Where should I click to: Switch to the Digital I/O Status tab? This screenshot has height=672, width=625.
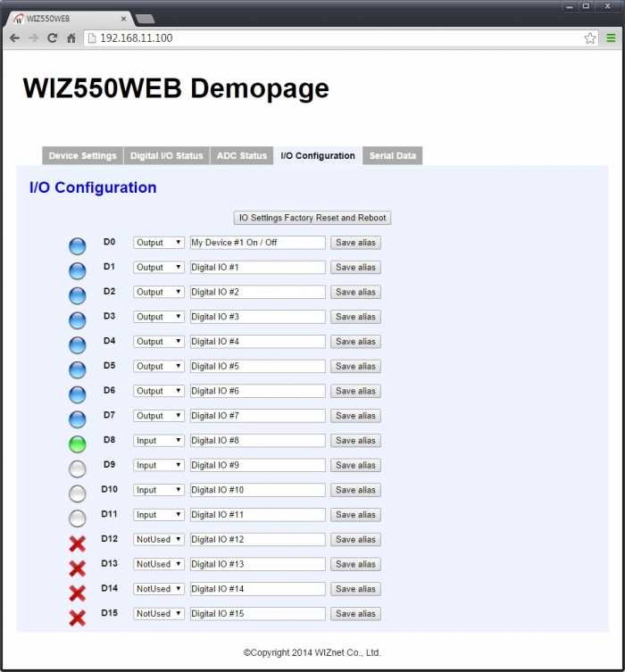(x=167, y=155)
